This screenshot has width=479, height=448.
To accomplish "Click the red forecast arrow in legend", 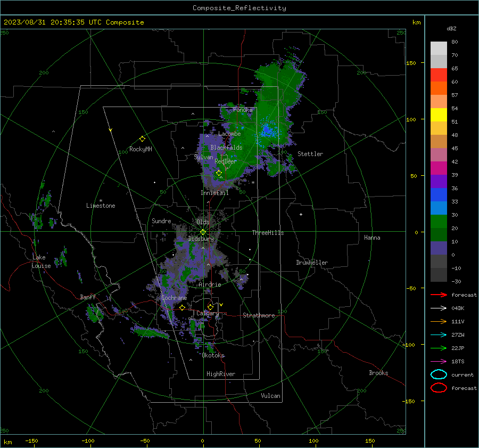I will pos(439,295).
